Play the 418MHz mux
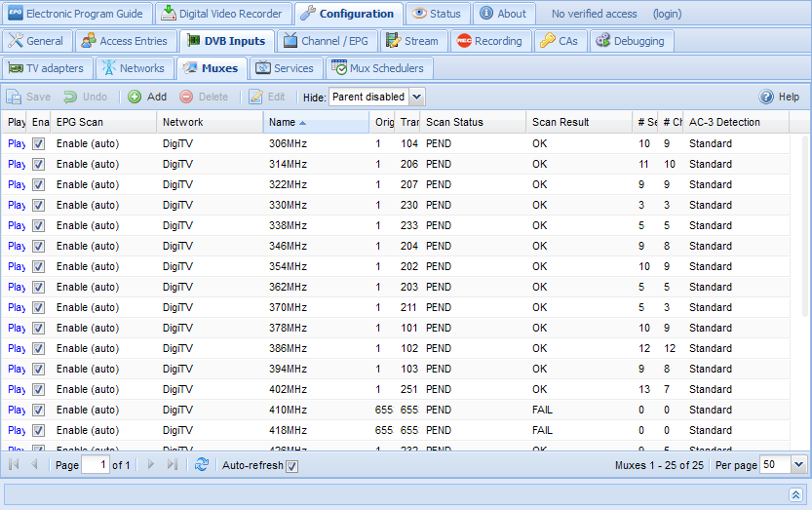 pos(17,431)
